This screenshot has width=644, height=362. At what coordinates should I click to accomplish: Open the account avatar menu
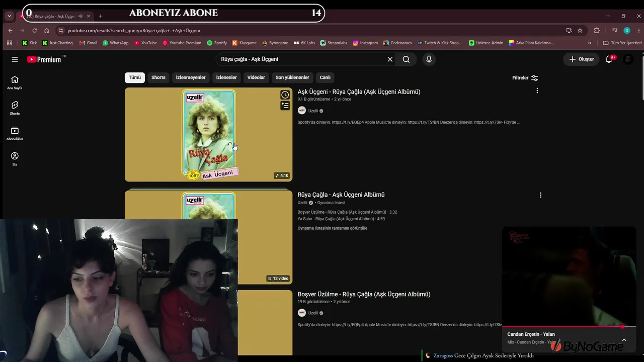(628, 59)
